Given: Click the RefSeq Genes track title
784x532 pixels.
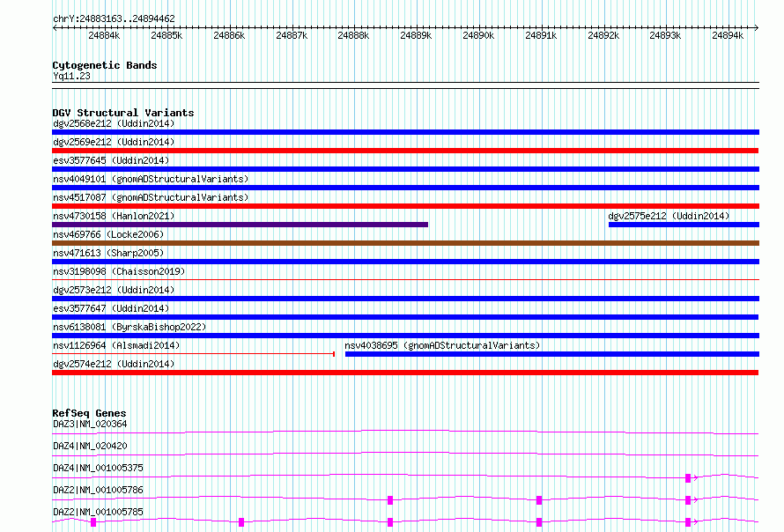Looking at the screenshot, I should click(x=89, y=413).
